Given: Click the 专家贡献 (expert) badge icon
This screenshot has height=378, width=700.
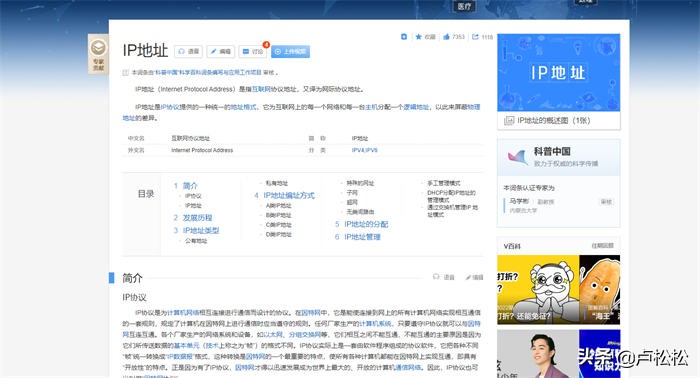Looking at the screenshot, I should [x=98, y=54].
